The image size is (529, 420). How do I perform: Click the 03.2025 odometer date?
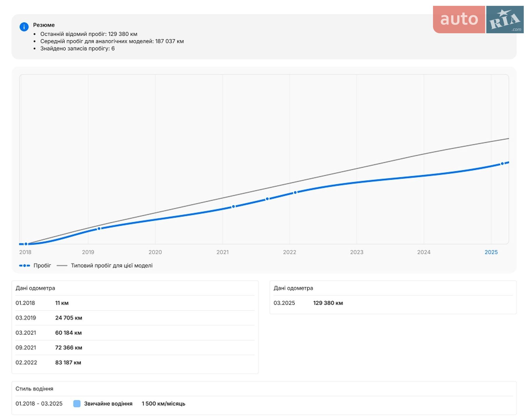coord(284,303)
